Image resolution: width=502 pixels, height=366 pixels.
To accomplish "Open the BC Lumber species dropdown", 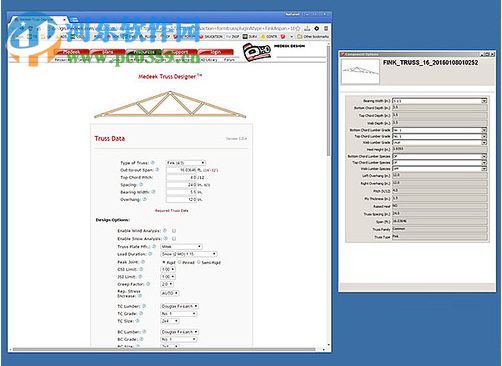I will click(x=180, y=332).
